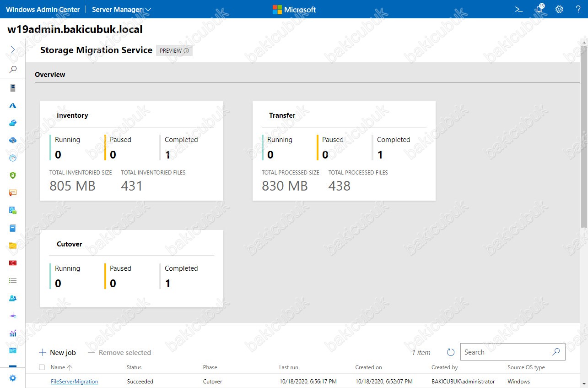Sort jobs by Status column
Viewport: 588px width, 388px height.
(134, 367)
